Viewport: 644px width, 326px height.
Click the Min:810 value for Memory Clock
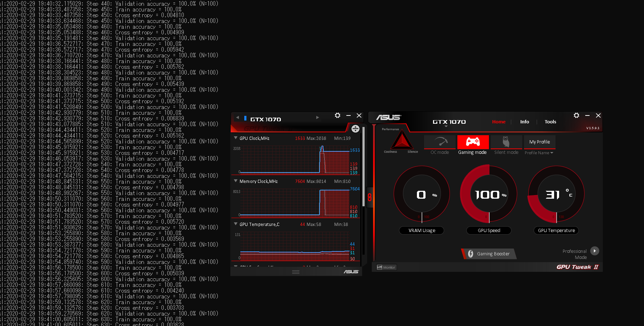(342, 181)
